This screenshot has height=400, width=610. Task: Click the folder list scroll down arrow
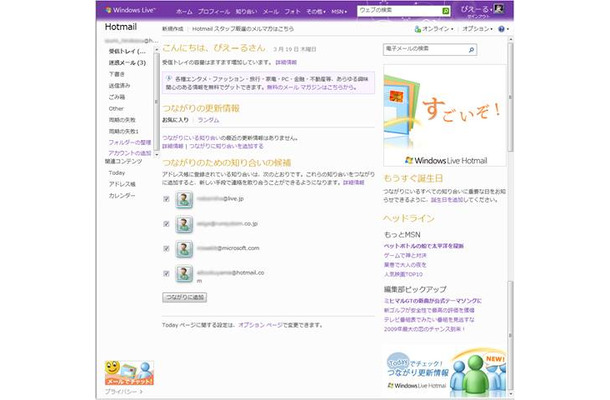point(156,154)
